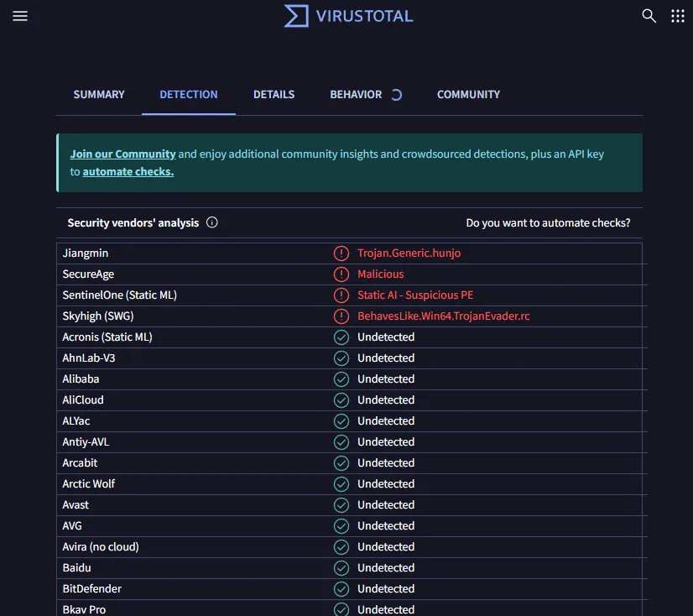
Task: Click the automate checks link in banner
Action: click(128, 171)
